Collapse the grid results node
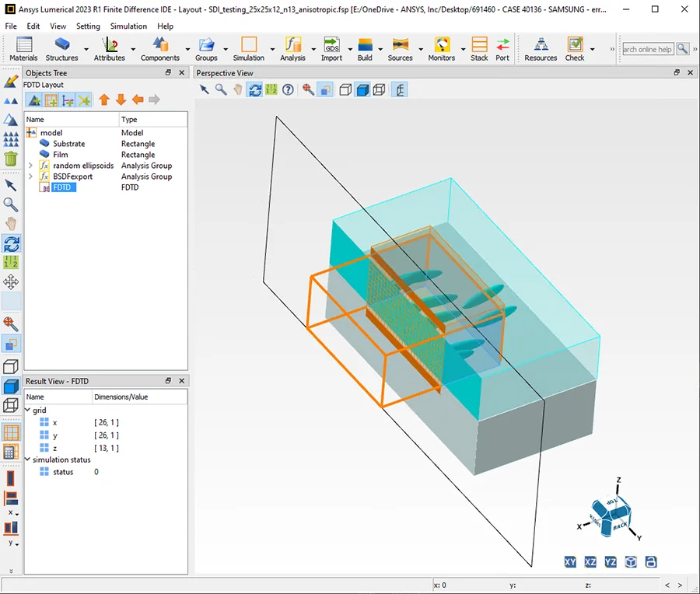The image size is (700, 594). [x=28, y=410]
